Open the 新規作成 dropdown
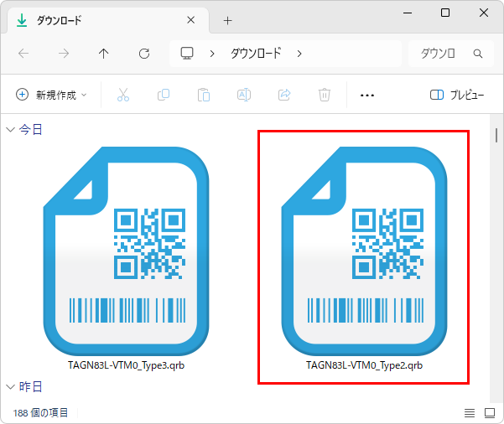Screen dimensions: 504x424 (51, 95)
